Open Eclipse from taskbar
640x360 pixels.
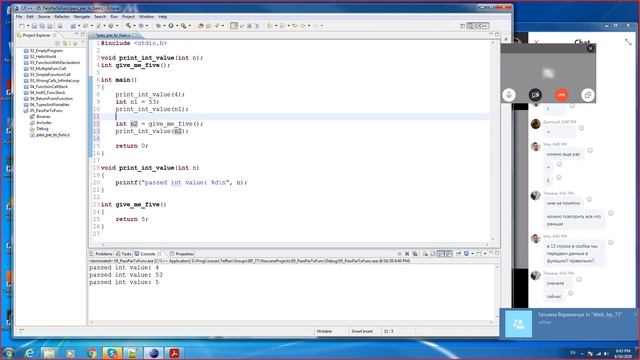[153, 353]
